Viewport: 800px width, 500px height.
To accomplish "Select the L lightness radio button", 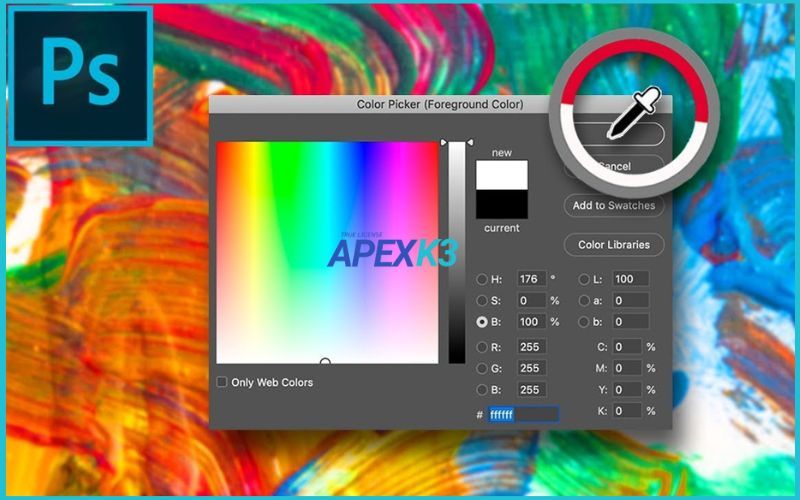I will (584, 279).
